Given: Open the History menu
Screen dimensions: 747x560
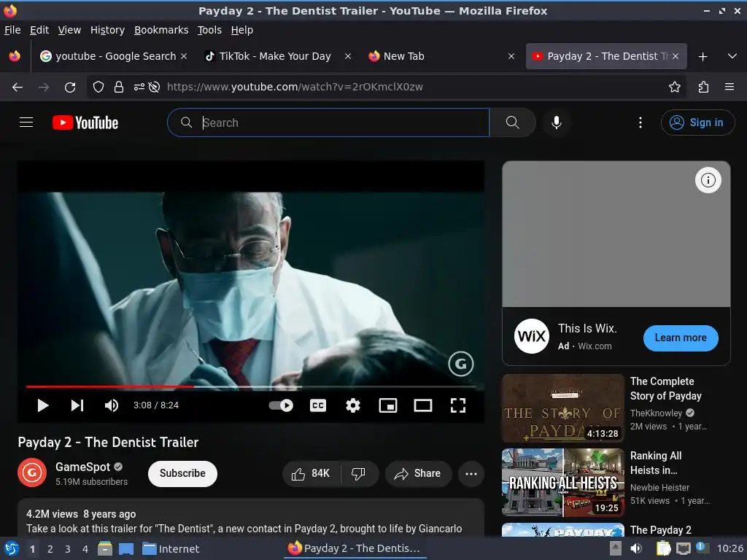Looking at the screenshot, I should coord(107,29).
